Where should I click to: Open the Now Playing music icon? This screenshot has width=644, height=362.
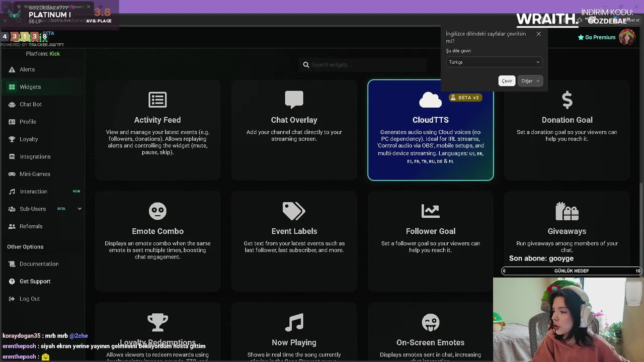pyautogui.click(x=294, y=322)
